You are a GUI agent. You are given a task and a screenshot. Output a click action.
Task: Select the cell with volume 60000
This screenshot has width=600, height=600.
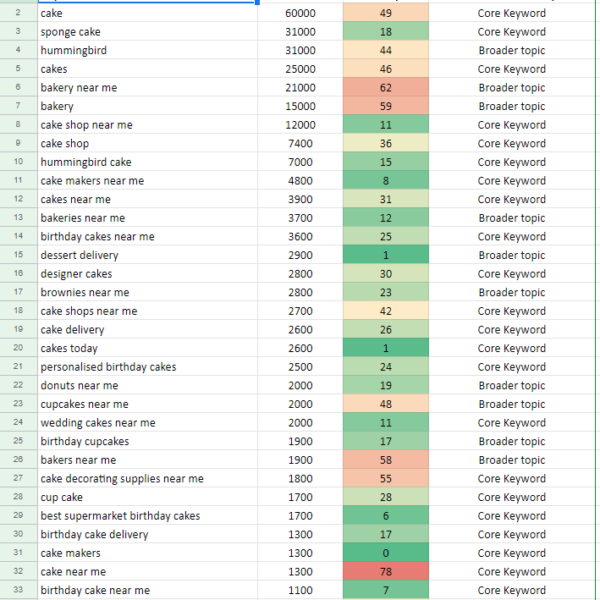[x=299, y=14]
